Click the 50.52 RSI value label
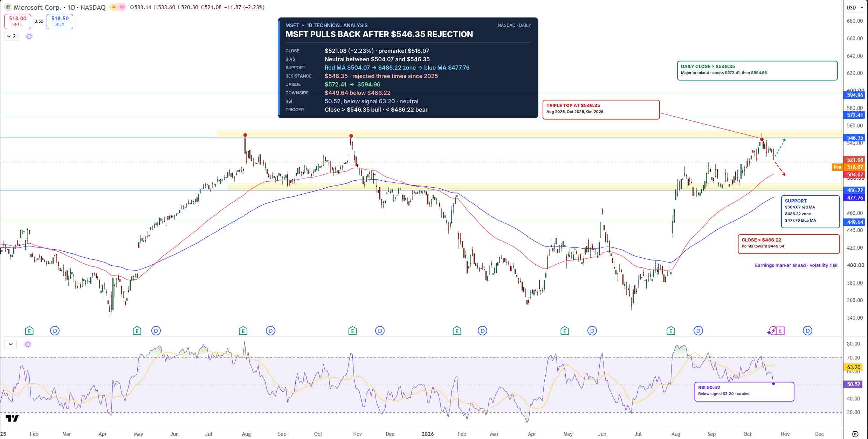Screen dimensions: 868x439 click(853, 384)
